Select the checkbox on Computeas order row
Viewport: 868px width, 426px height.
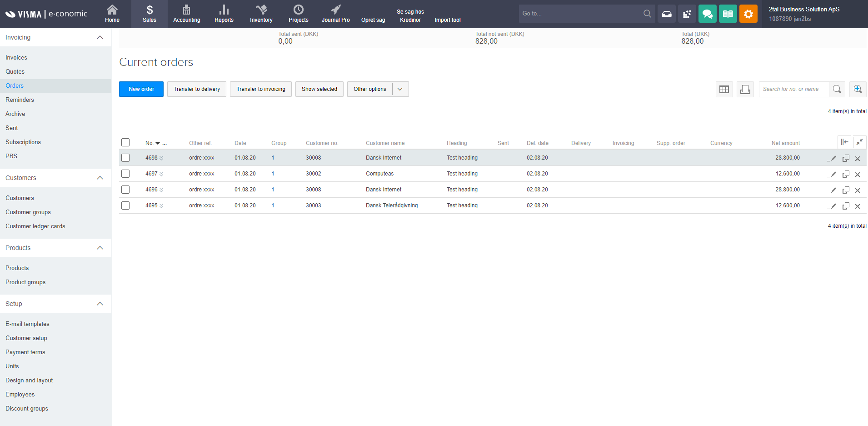point(125,174)
